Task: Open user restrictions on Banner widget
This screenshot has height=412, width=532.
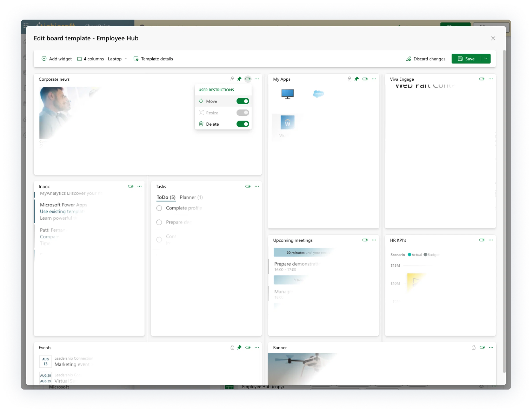Action: coord(482,347)
